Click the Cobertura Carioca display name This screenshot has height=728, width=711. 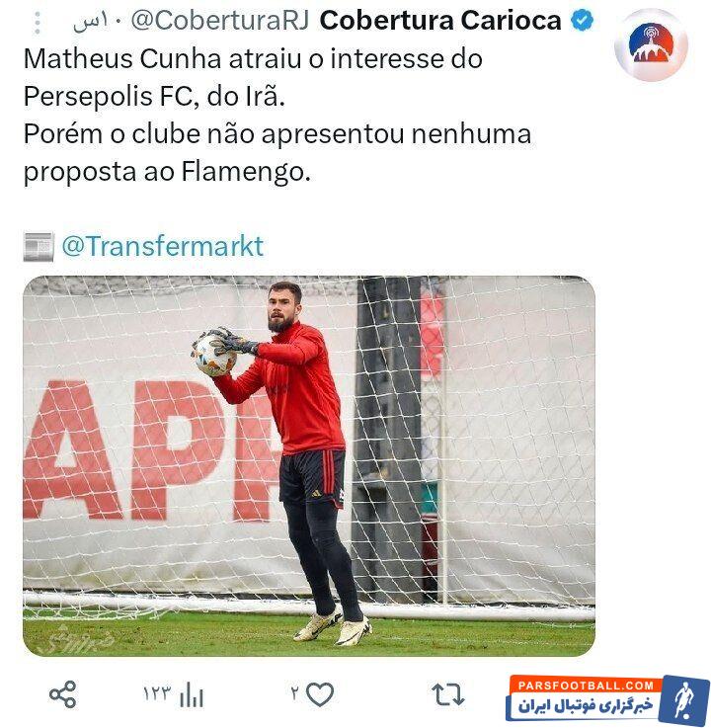440,21
